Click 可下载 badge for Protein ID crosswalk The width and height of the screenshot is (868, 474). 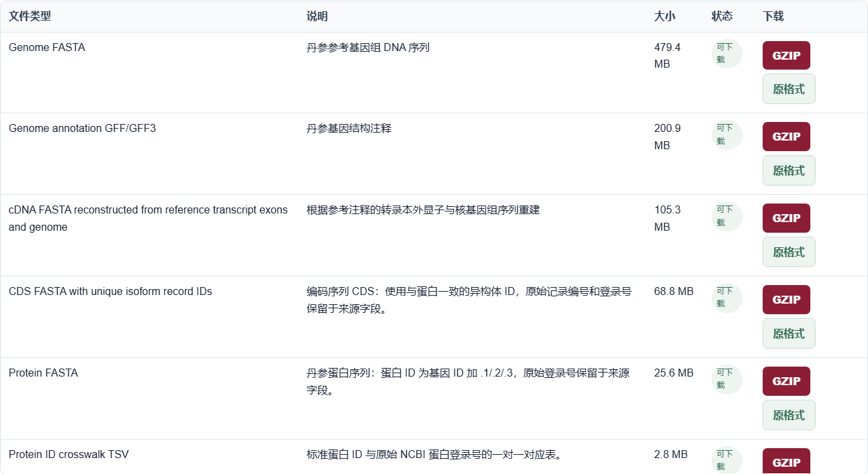[x=727, y=461]
